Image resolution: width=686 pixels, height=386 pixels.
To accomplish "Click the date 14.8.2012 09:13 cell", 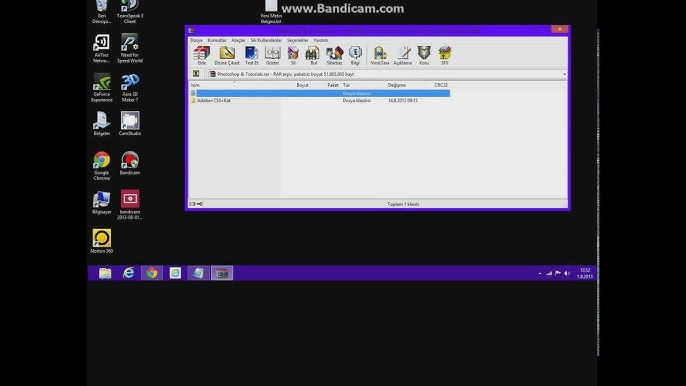I will pyautogui.click(x=402, y=101).
